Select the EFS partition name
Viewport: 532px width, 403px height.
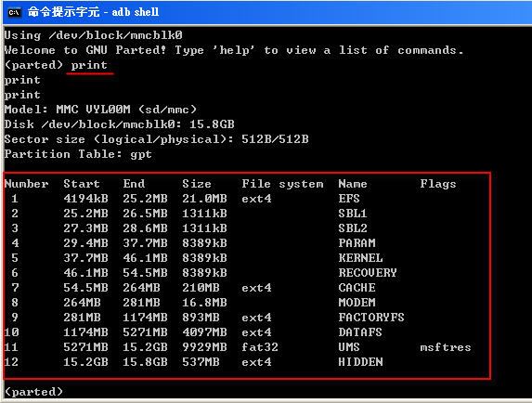[349, 199]
